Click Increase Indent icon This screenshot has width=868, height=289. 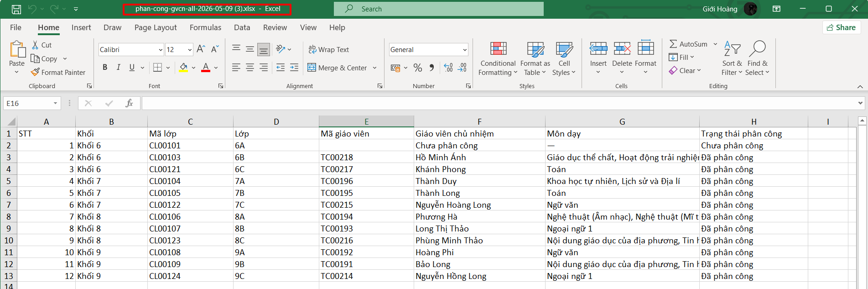[x=294, y=68]
